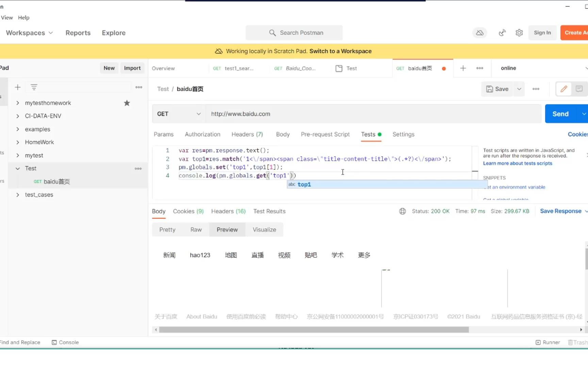Select the top1 autocomplete suggestion

coord(387,184)
